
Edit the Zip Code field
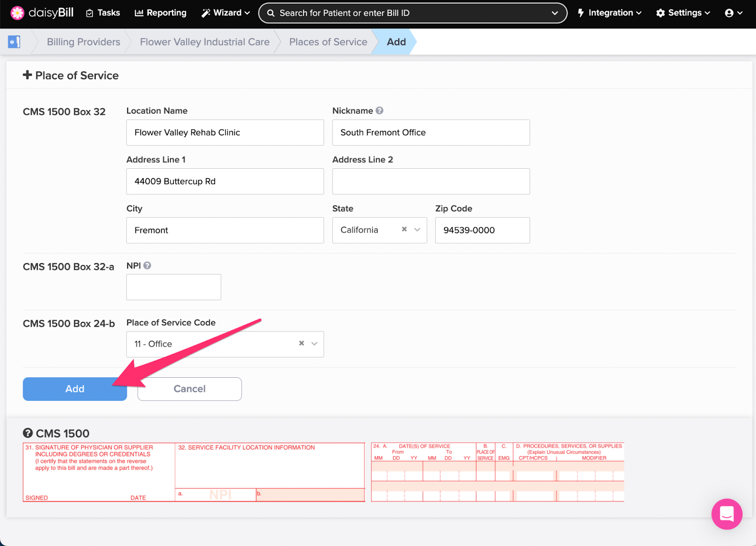[x=482, y=230]
